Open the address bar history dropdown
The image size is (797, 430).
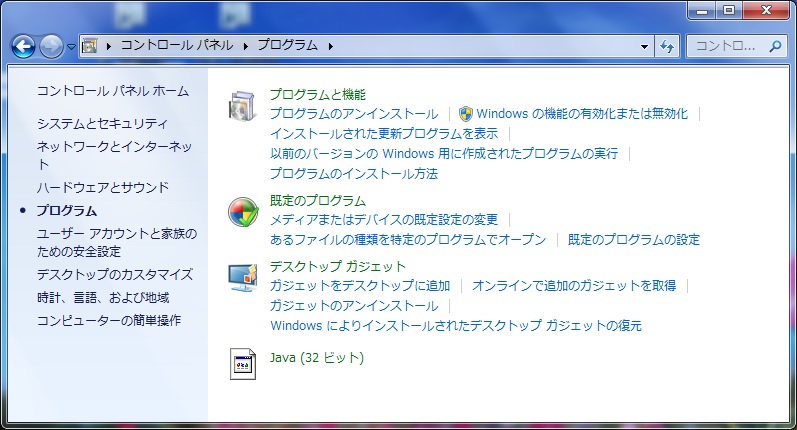coord(645,46)
